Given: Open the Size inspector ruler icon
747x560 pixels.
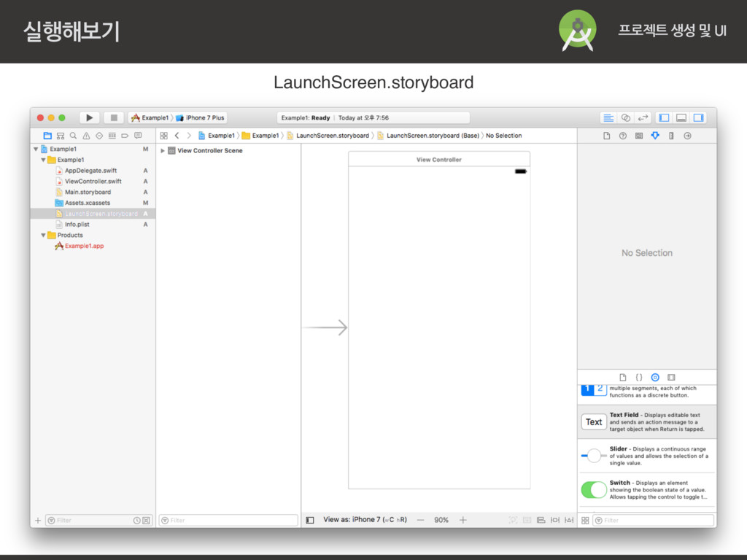Looking at the screenshot, I should tap(670, 136).
